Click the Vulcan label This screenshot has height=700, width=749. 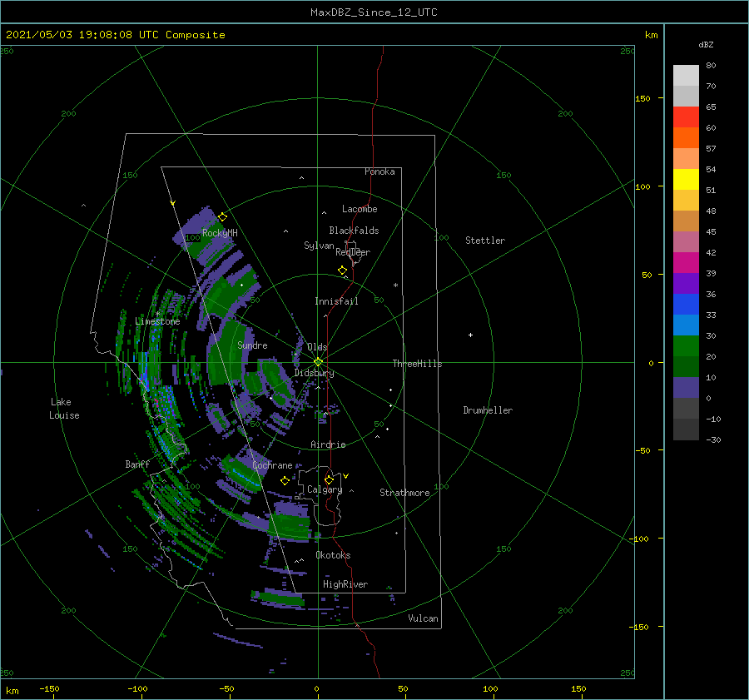click(x=424, y=618)
